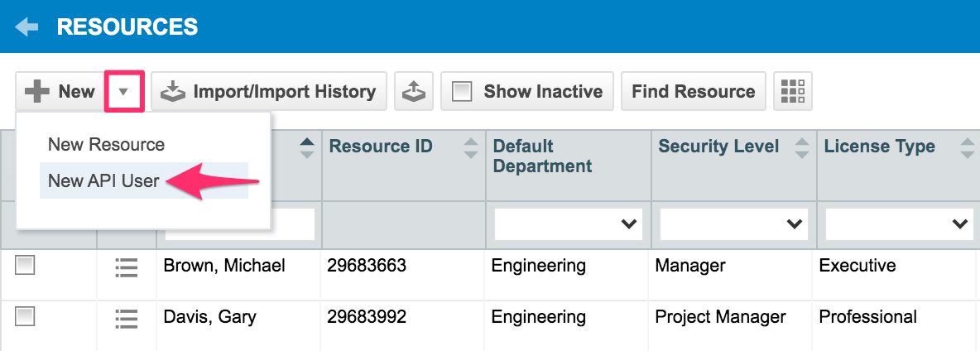Select the Brown, Michael row checkbox

pos(26,266)
